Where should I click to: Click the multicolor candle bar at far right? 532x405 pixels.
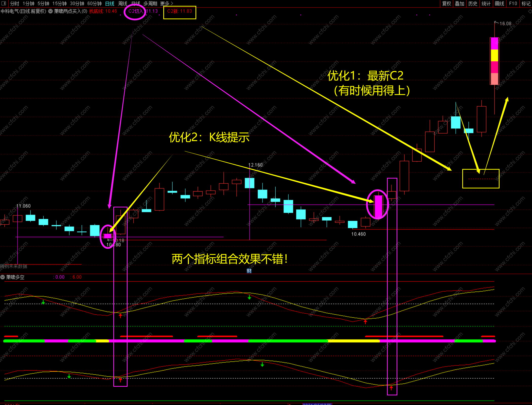point(494,61)
